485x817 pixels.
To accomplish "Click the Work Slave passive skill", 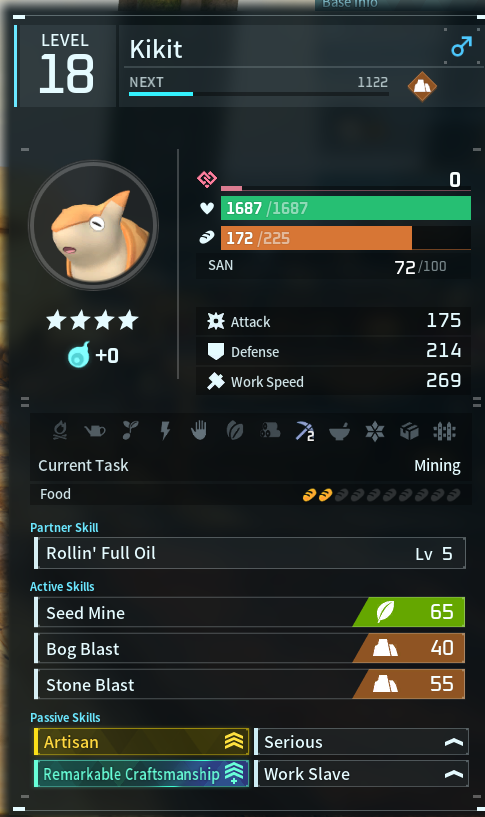I will click(x=361, y=774).
